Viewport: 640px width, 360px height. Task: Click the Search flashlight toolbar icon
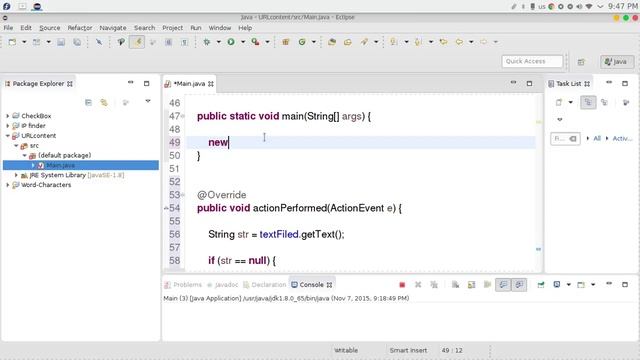pyautogui.click(x=364, y=42)
